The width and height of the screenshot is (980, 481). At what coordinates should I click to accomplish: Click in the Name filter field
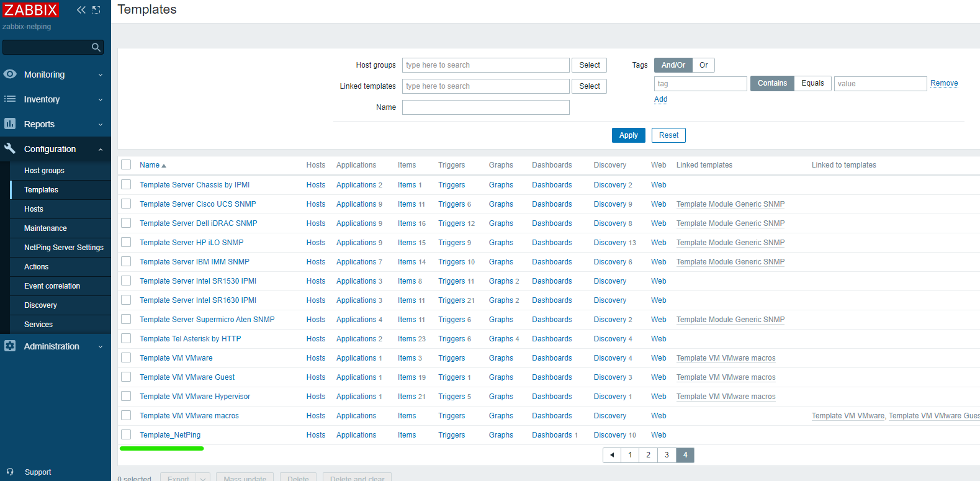[x=485, y=107]
